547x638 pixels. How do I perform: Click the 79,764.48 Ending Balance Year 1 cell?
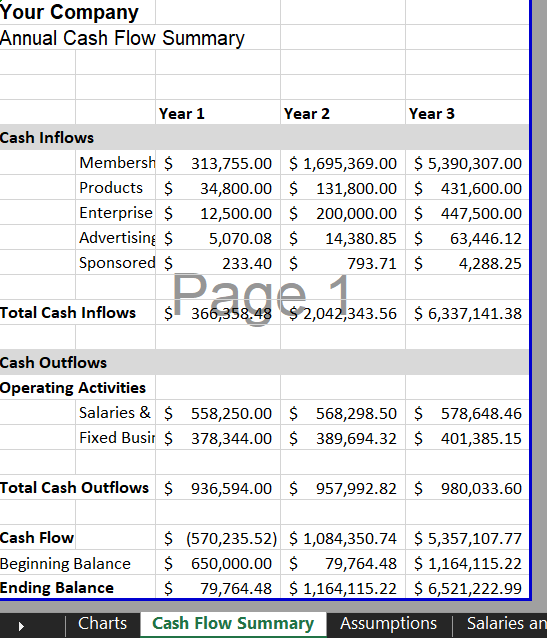[x=218, y=588]
